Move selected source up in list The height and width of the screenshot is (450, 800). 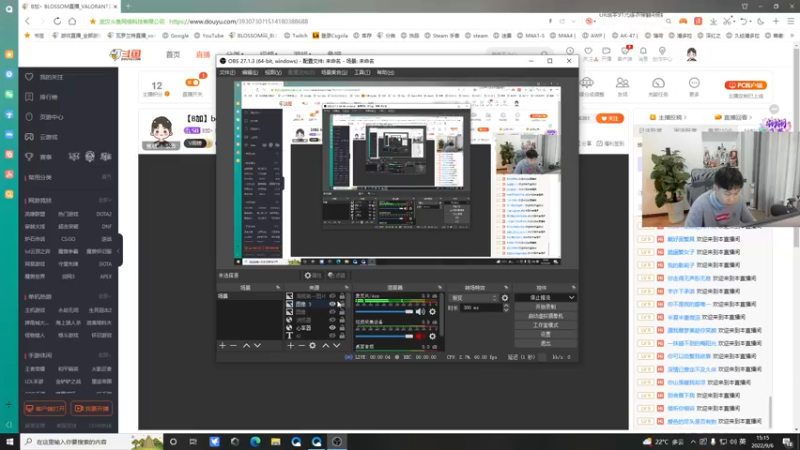(326, 345)
